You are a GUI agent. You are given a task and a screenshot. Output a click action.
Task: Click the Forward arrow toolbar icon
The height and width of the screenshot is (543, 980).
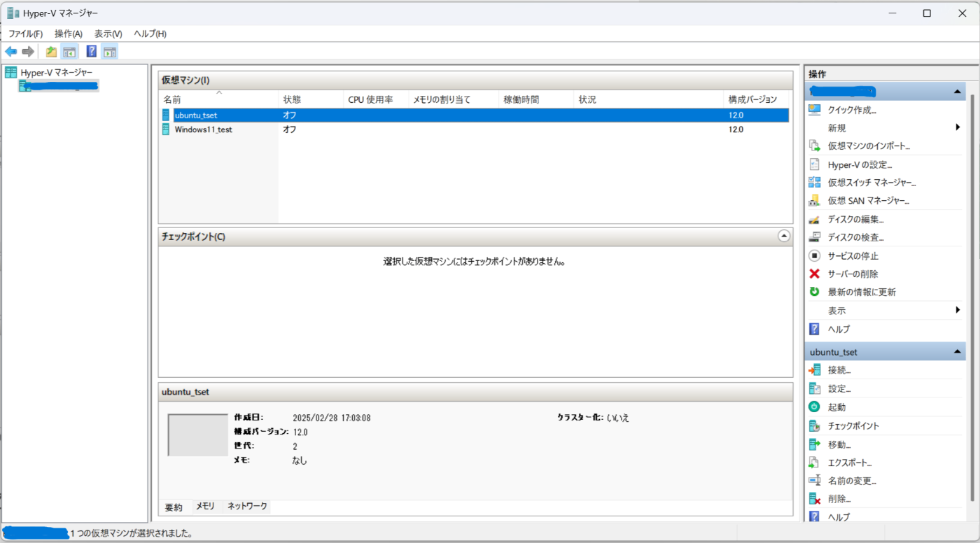tap(28, 51)
